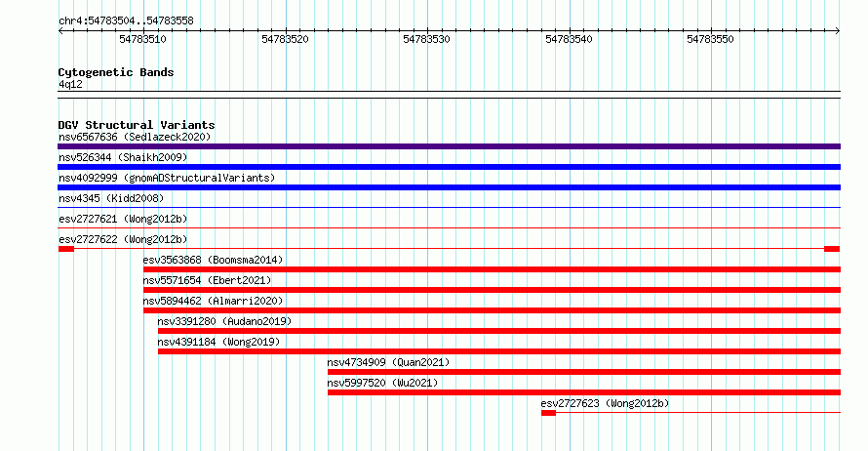Click the Cytogenetic Bands track heading
868x451 pixels.
116,72
